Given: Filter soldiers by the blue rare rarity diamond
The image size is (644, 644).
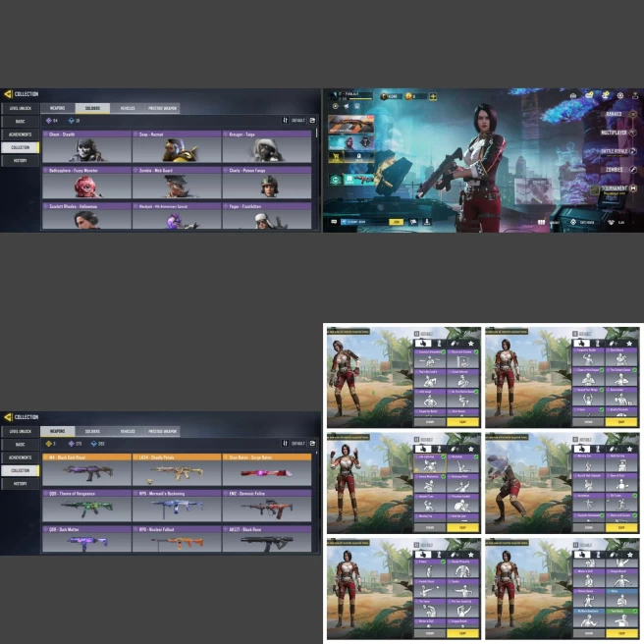Looking at the screenshot, I should tap(72, 121).
